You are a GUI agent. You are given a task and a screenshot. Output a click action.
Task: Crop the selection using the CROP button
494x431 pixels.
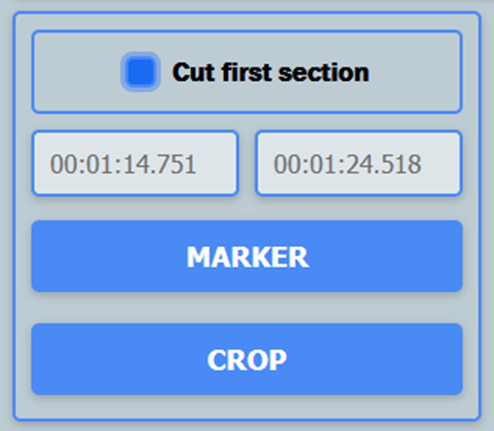[247, 359]
